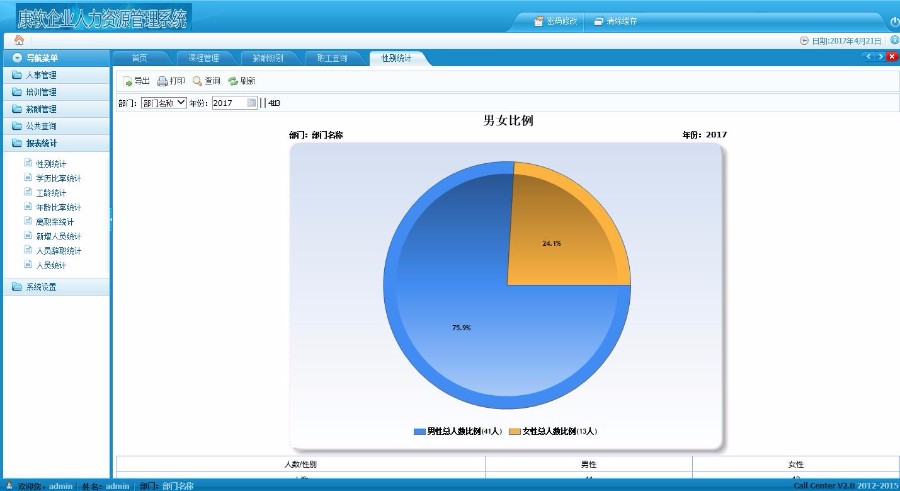Open the 部门 department dropdown
The image size is (900, 491).
pyautogui.click(x=163, y=103)
